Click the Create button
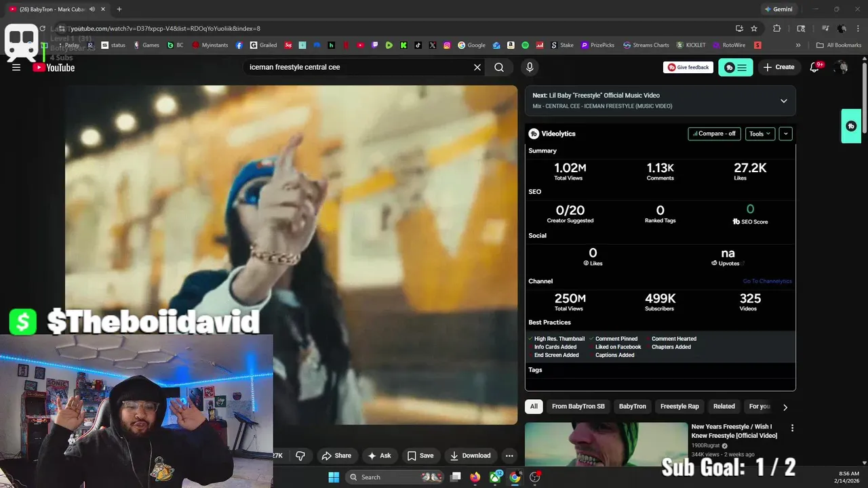 (778, 67)
